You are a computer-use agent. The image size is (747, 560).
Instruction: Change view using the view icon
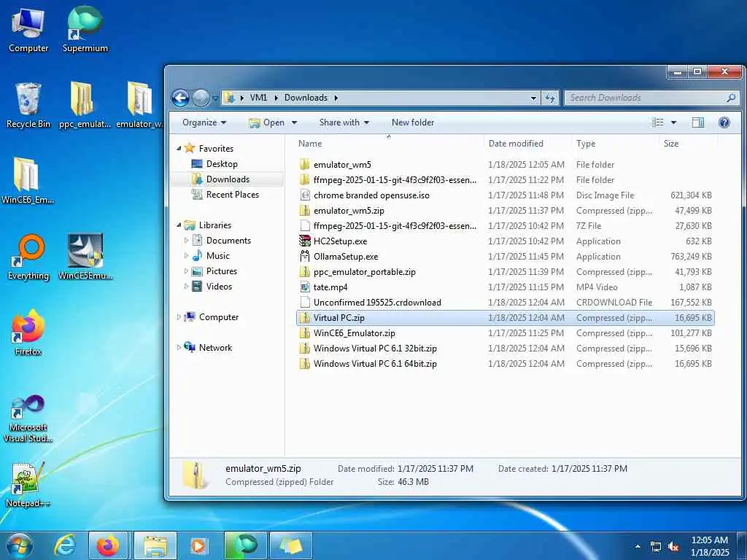point(658,122)
